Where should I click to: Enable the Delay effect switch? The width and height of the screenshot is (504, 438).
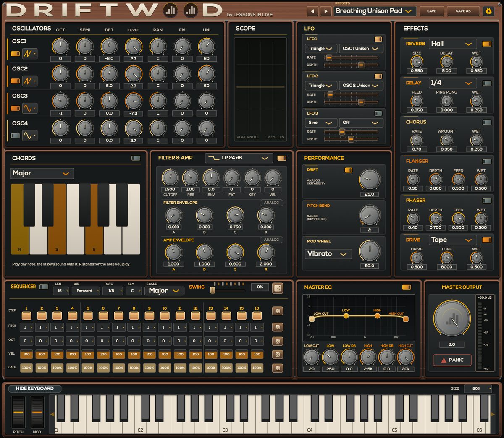(x=487, y=83)
